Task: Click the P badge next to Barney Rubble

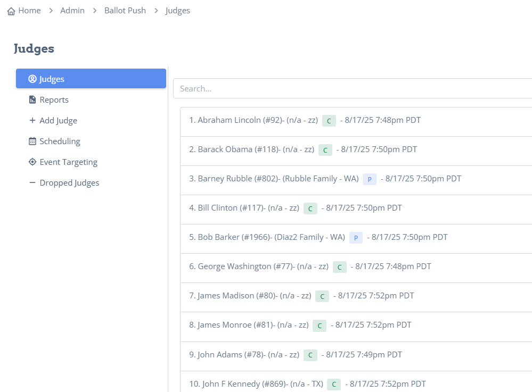Action: 370,179
